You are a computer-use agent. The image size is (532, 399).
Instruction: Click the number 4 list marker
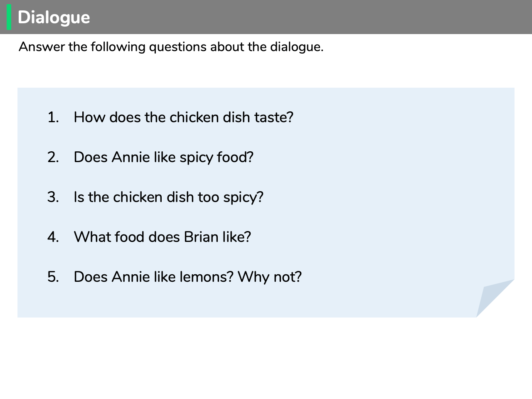click(53, 237)
